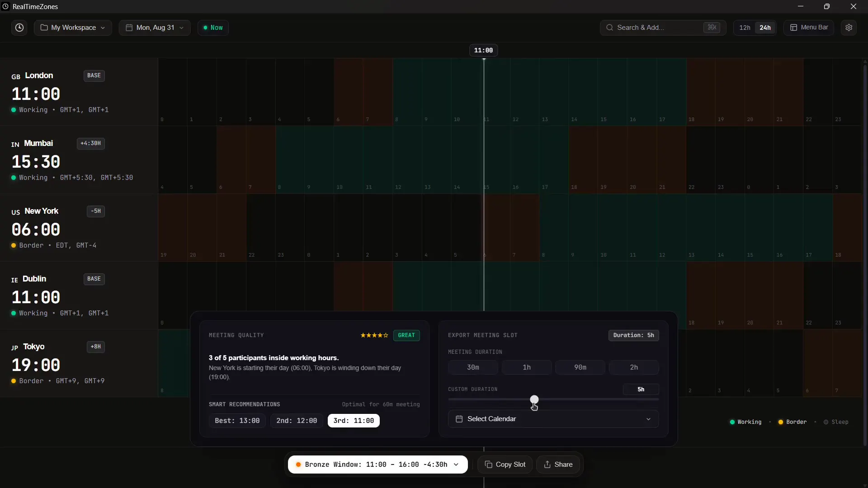Click the Sleep legend entry
Image resolution: width=868 pixels, height=488 pixels.
(836, 422)
